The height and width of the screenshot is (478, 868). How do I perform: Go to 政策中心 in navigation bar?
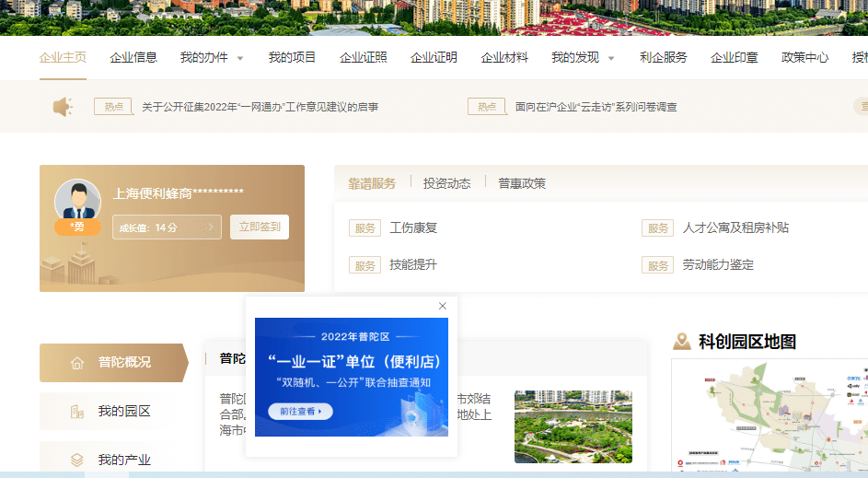click(804, 57)
